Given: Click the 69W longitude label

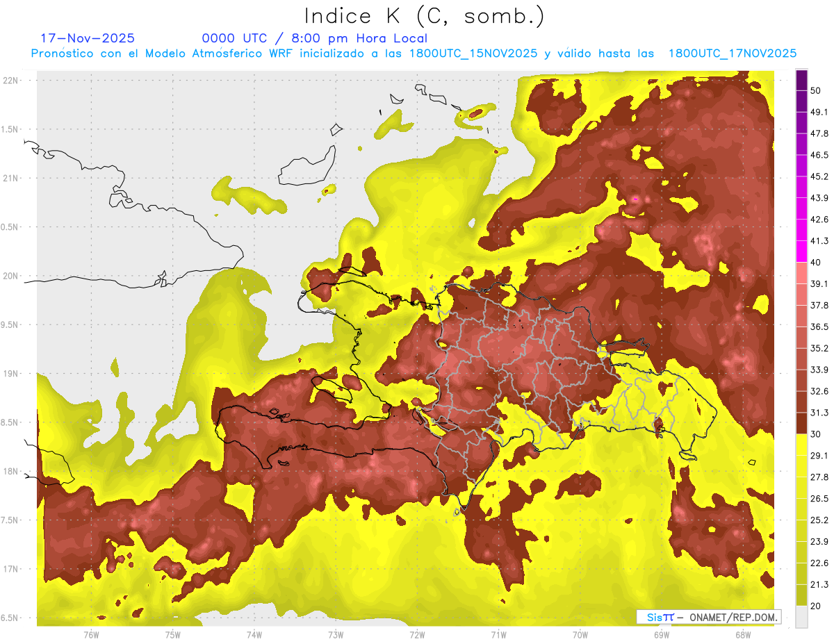Looking at the screenshot, I should point(662,634).
